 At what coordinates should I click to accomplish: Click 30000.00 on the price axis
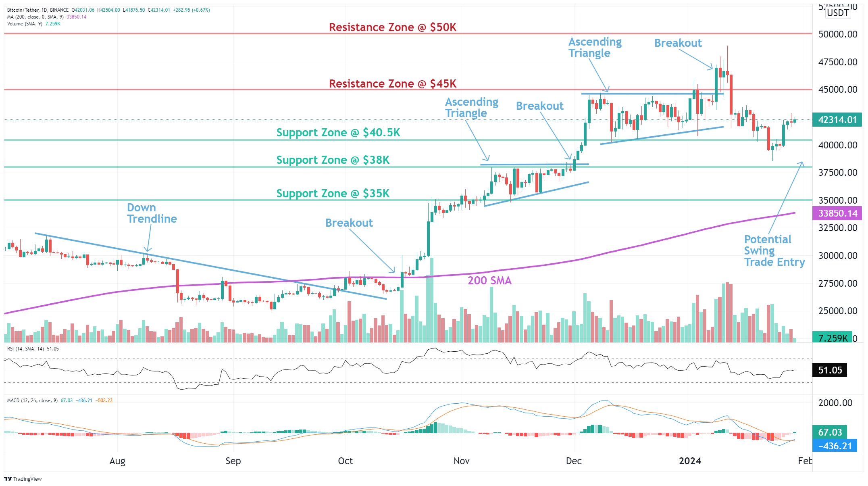click(838, 256)
